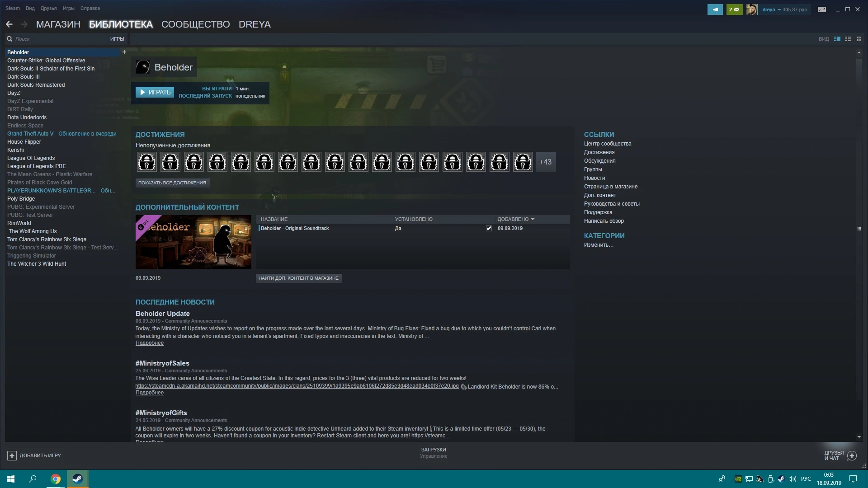Image resolution: width=868 pixels, height=488 pixels.
Task: Open the network tray icon
Action: tap(749, 479)
